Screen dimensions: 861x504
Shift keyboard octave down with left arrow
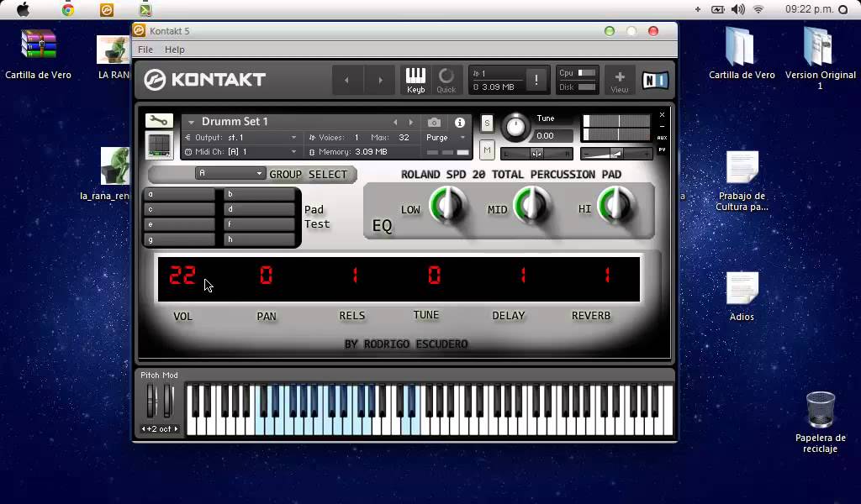click(x=144, y=429)
